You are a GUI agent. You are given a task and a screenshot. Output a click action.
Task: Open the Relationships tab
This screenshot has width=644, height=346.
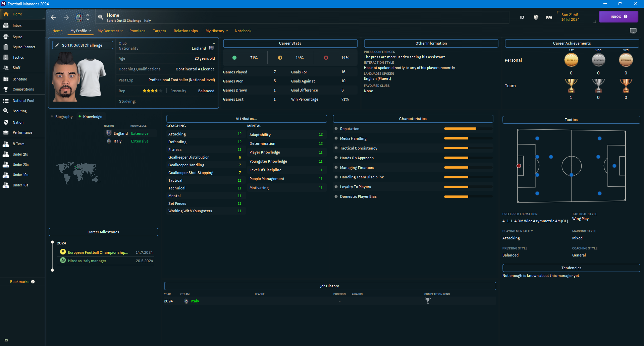185,31
